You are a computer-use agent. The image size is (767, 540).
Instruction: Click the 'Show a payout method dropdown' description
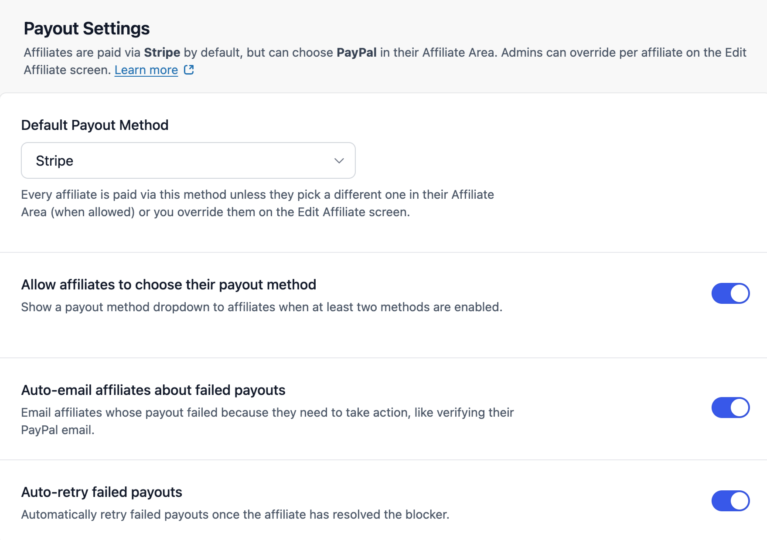tap(262, 307)
